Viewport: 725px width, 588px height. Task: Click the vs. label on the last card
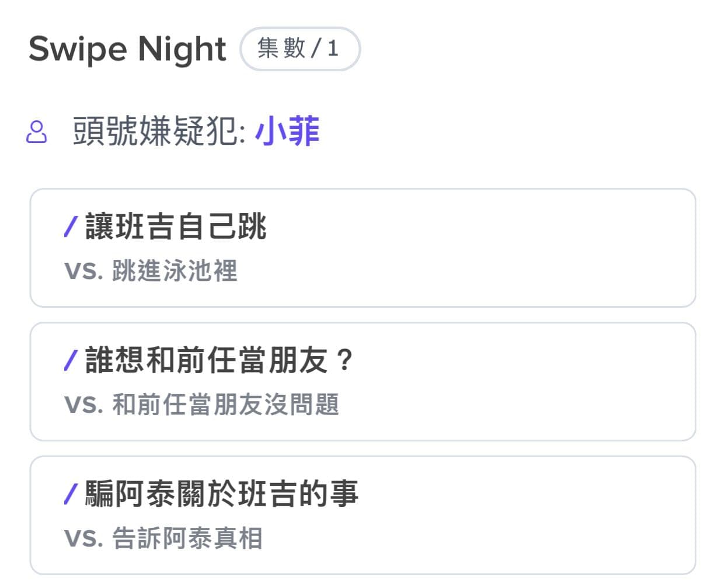(82, 539)
